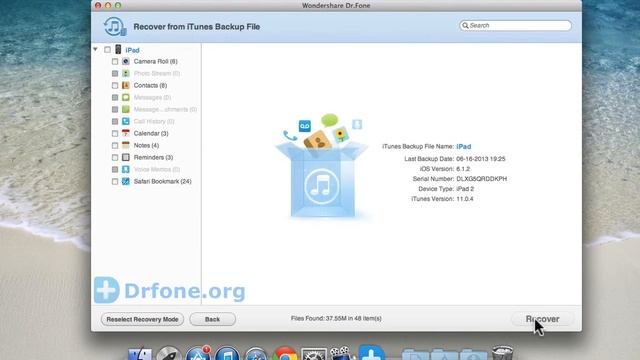Click the Contacts icon
This screenshot has height=360, width=640.
pyautogui.click(x=126, y=85)
